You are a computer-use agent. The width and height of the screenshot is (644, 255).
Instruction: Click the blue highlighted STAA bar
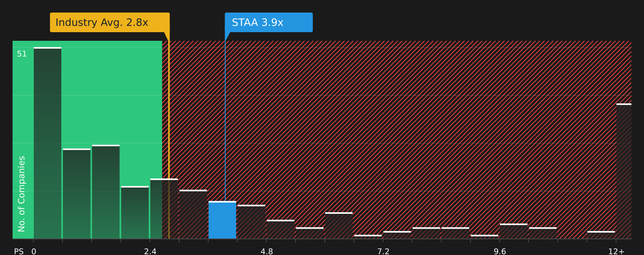(x=222, y=220)
